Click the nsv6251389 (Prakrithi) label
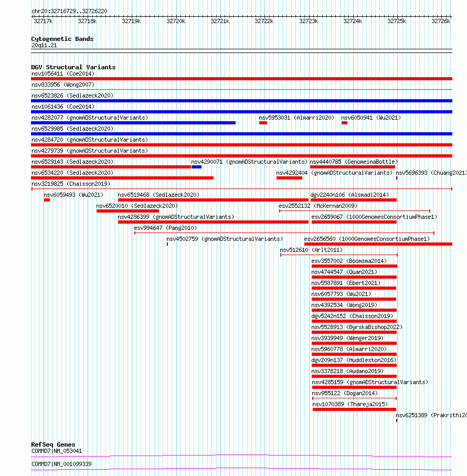The width and height of the screenshot is (467, 476). click(x=431, y=415)
